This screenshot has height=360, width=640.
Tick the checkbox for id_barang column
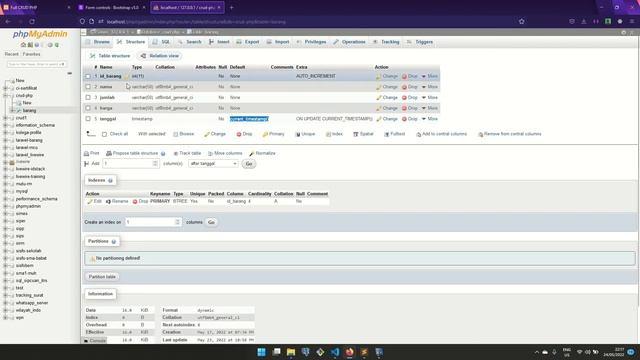click(88, 76)
